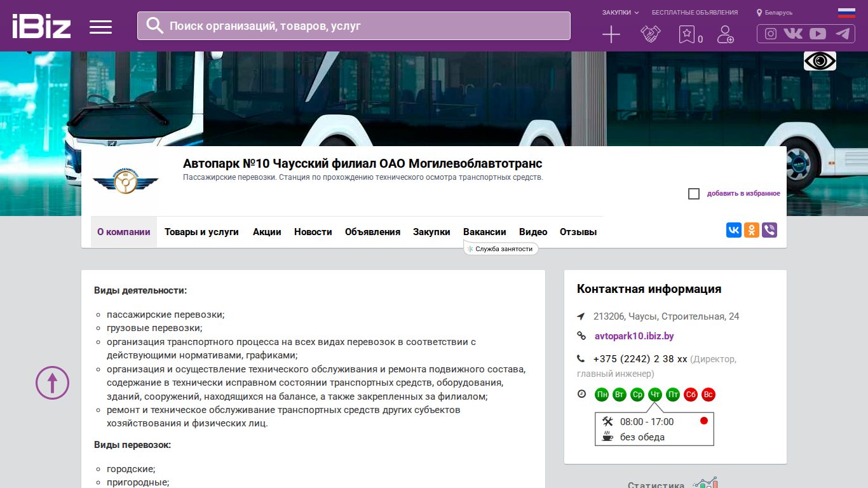Click the Russian flag language icon

coord(846,13)
